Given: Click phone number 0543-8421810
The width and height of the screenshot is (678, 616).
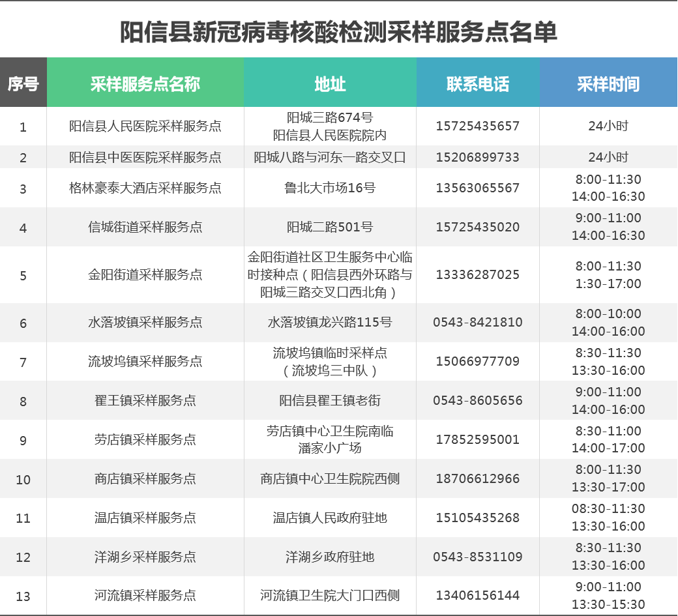Looking at the screenshot, I should 477,323.
